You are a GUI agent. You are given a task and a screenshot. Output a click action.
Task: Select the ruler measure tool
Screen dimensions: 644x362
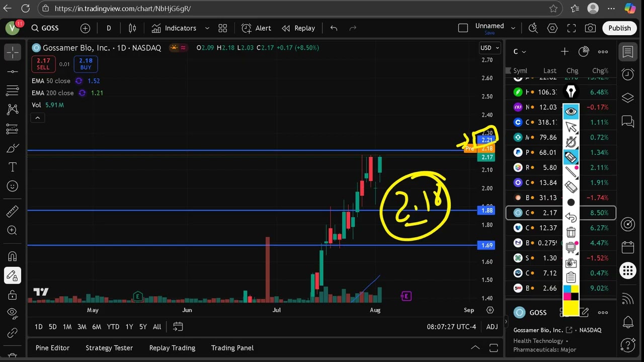tap(13, 212)
